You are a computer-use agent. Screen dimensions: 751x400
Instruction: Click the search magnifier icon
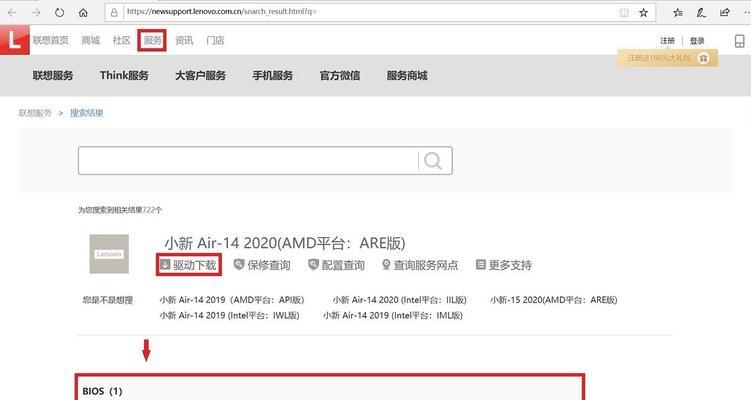coord(433,160)
